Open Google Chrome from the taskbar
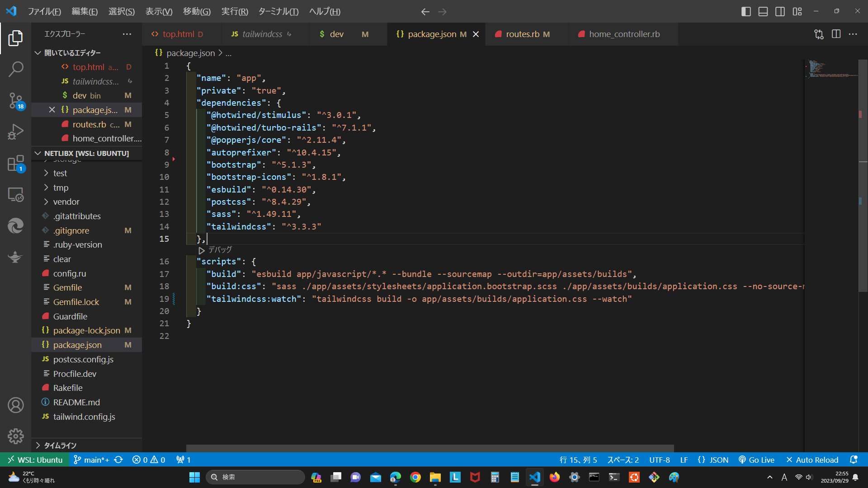868x488 pixels. point(415,477)
